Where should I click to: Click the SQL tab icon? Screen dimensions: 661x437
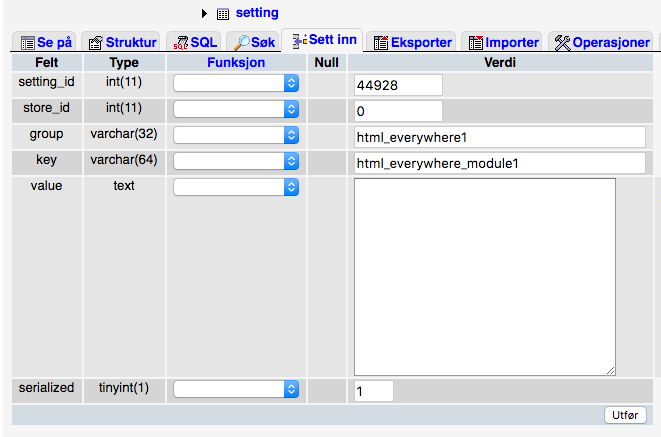[x=180, y=43]
